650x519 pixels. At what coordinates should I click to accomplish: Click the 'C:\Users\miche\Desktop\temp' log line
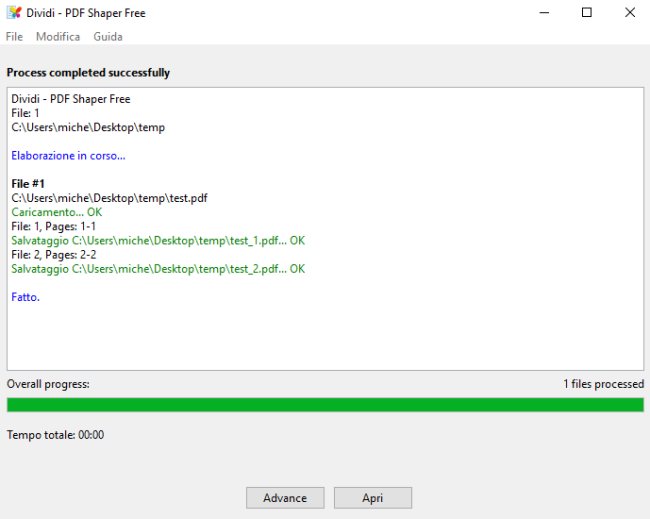[x=88, y=127]
